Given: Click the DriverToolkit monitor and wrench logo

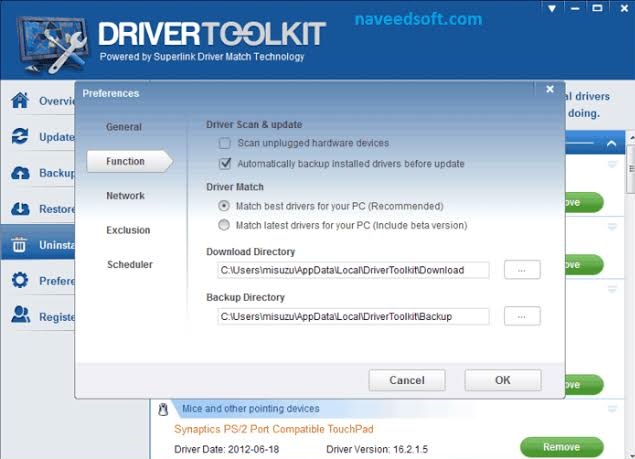Looking at the screenshot, I should click(x=52, y=45).
